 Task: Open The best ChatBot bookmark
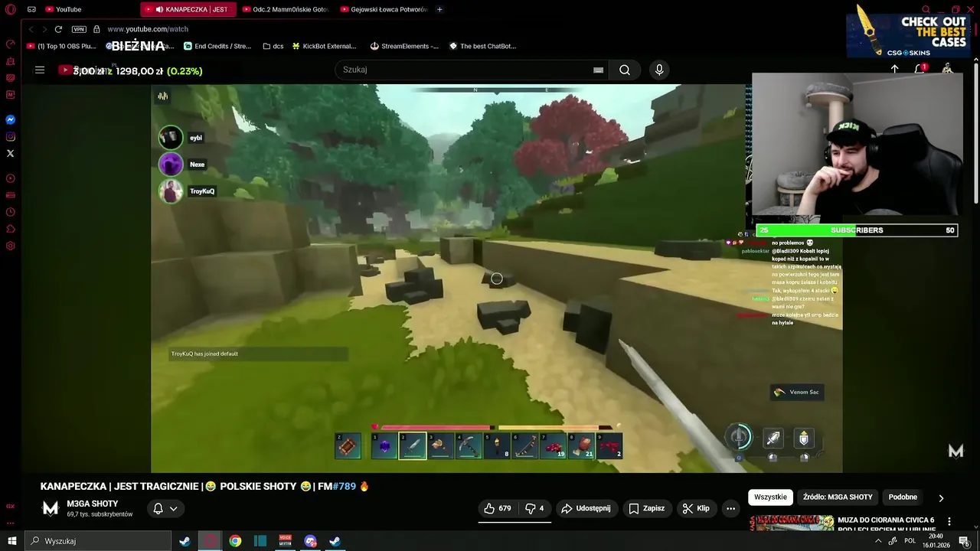click(x=482, y=46)
